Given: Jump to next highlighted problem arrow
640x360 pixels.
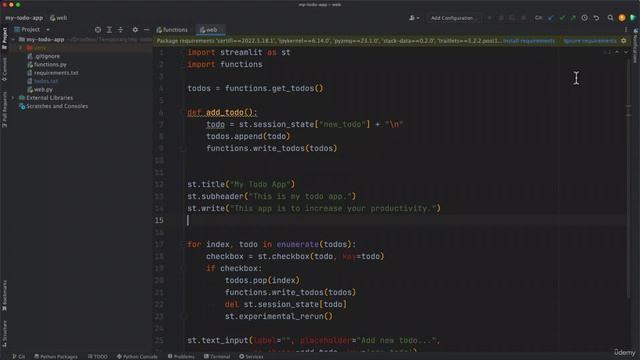Looking at the screenshot, I should (626, 52).
